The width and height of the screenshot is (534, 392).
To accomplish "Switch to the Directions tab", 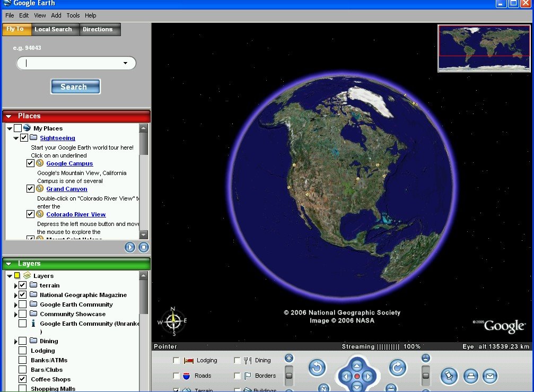I will coord(100,29).
